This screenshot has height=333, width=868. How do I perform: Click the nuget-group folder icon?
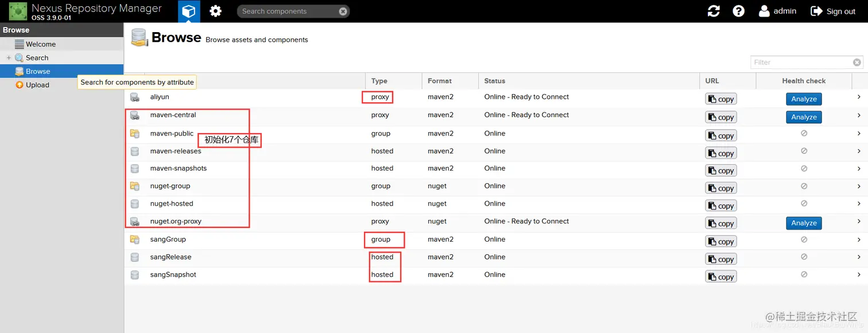coord(135,186)
